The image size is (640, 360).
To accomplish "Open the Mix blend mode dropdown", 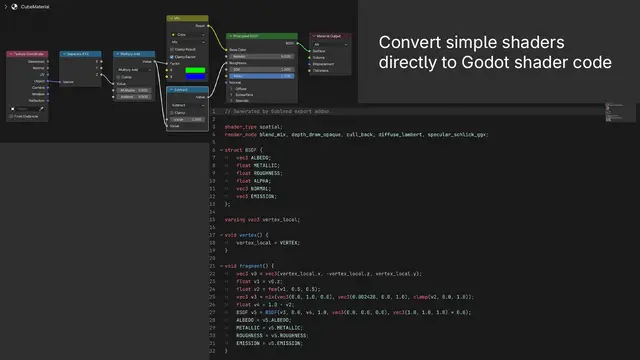I will (x=188, y=42).
